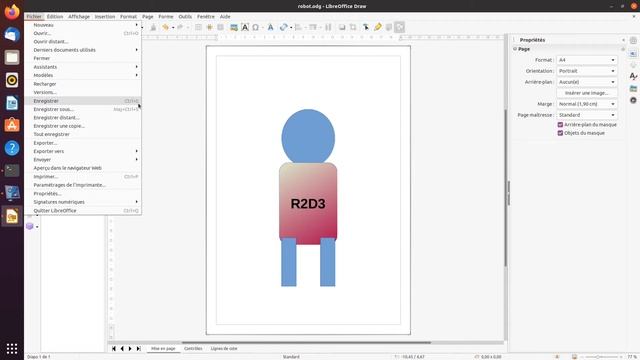The height and width of the screenshot is (360, 640).
Task: Click the zoom slider in status bar
Action: point(603,357)
